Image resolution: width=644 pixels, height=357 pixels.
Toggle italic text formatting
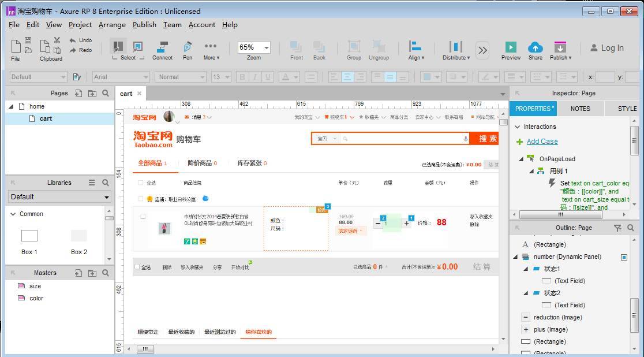[x=255, y=77]
